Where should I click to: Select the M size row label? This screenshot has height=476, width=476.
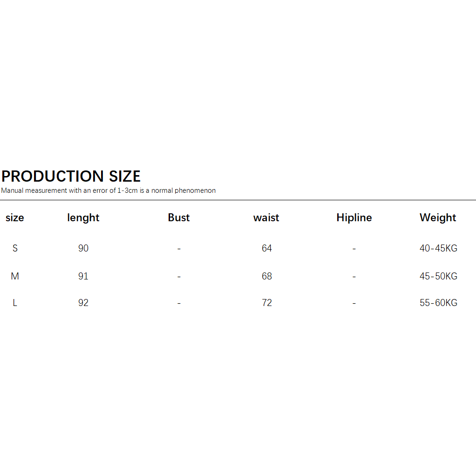15,276
